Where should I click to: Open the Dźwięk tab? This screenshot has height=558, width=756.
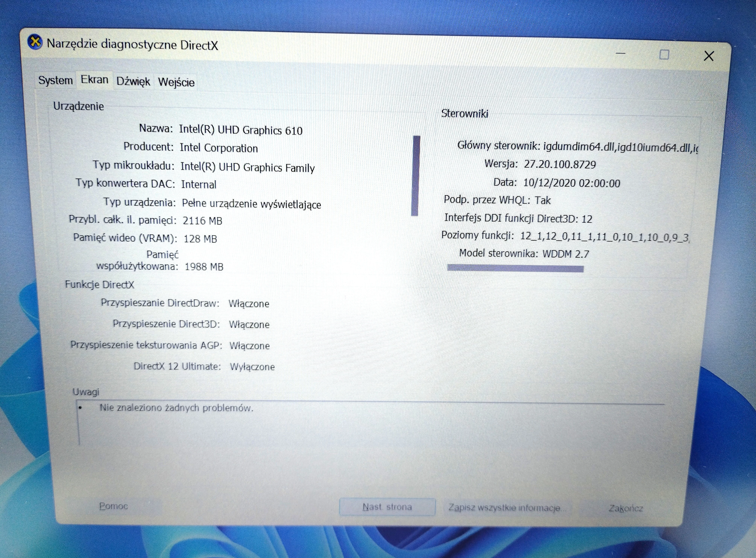tap(133, 81)
